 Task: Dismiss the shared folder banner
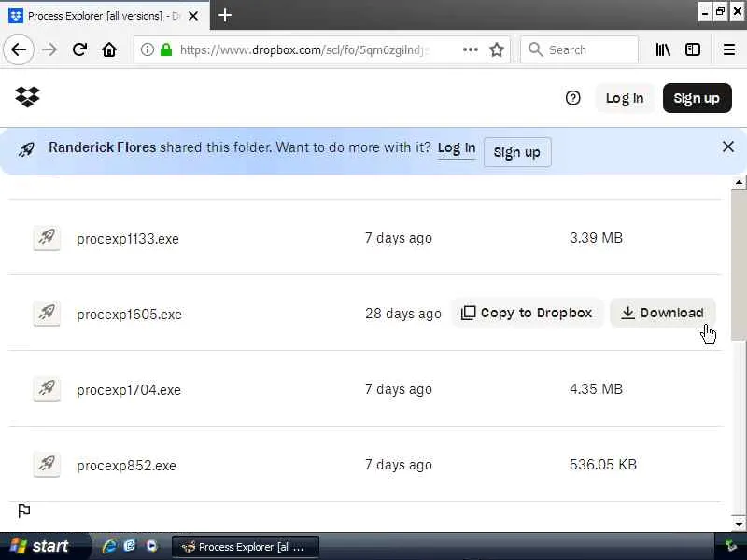(x=728, y=147)
